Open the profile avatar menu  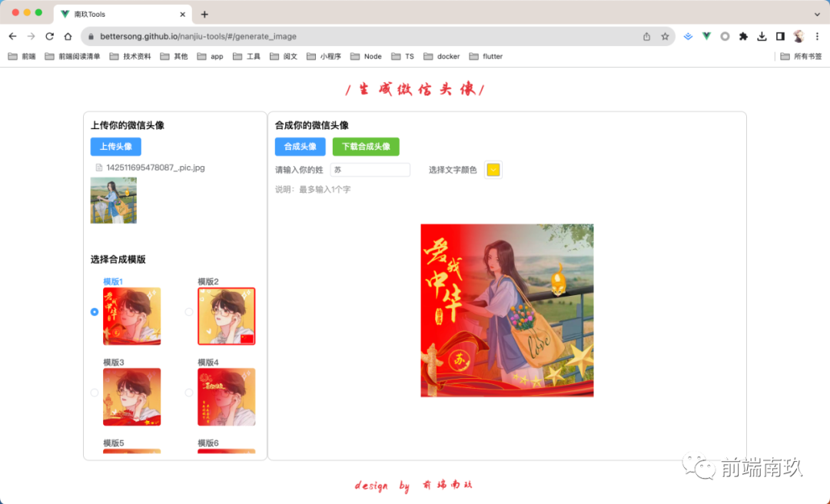tap(798, 37)
